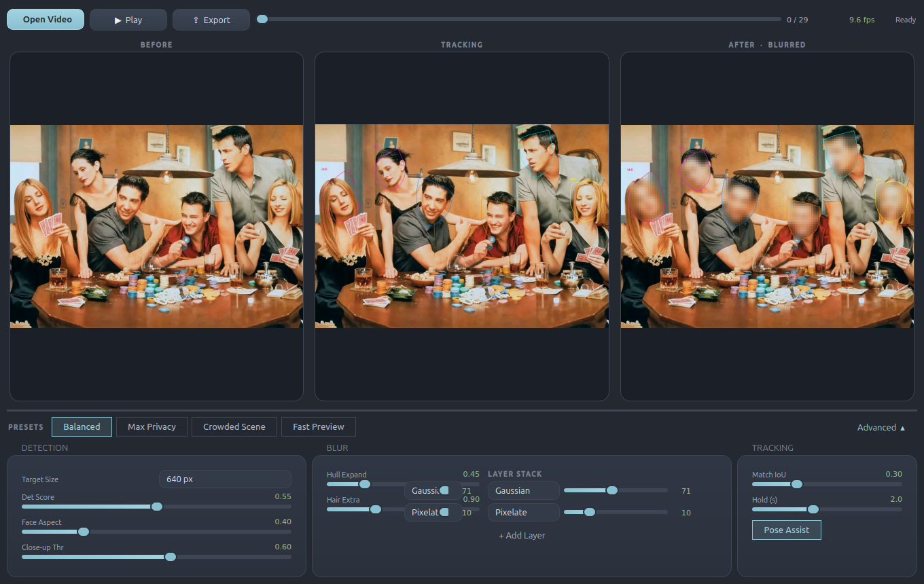Click the LAYER STACK heading
The height and width of the screenshot is (584, 924).
[515, 474]
